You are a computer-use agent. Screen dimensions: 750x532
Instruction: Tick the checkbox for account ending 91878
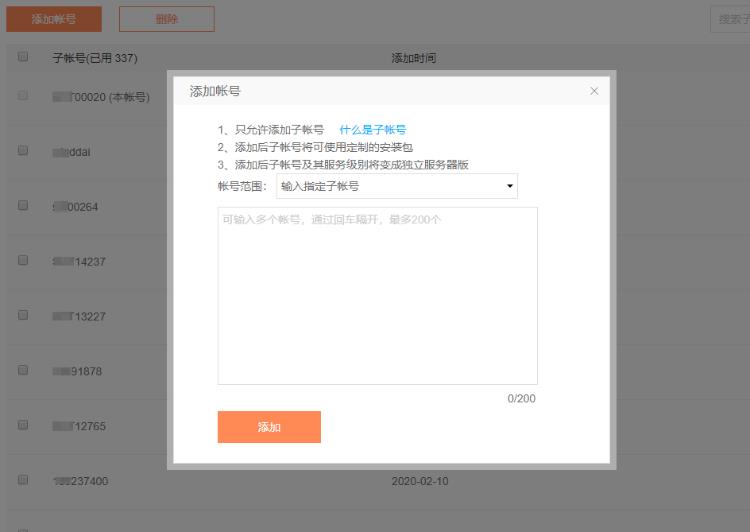click(22, 370)
